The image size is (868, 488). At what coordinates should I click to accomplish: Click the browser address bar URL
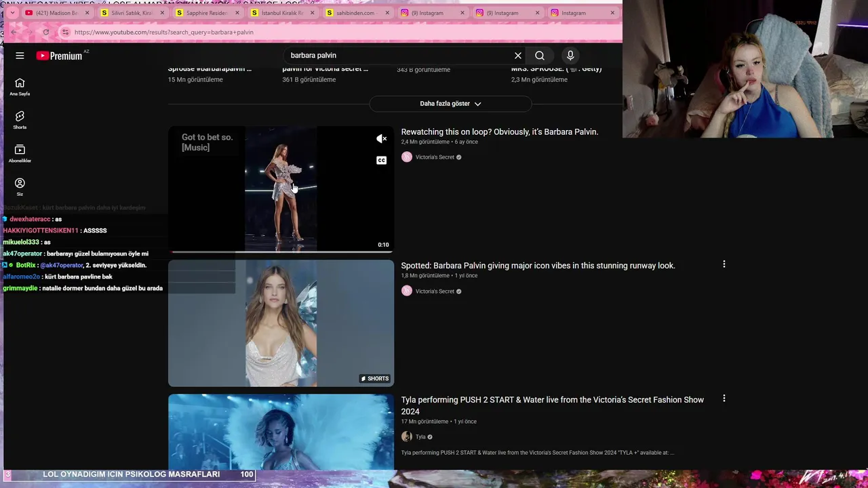tap(164, 32)
